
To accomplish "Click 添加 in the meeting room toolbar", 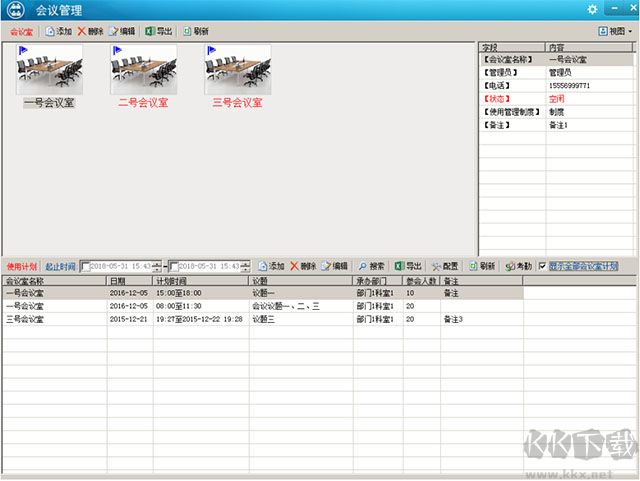I will [x=58, y=31].
